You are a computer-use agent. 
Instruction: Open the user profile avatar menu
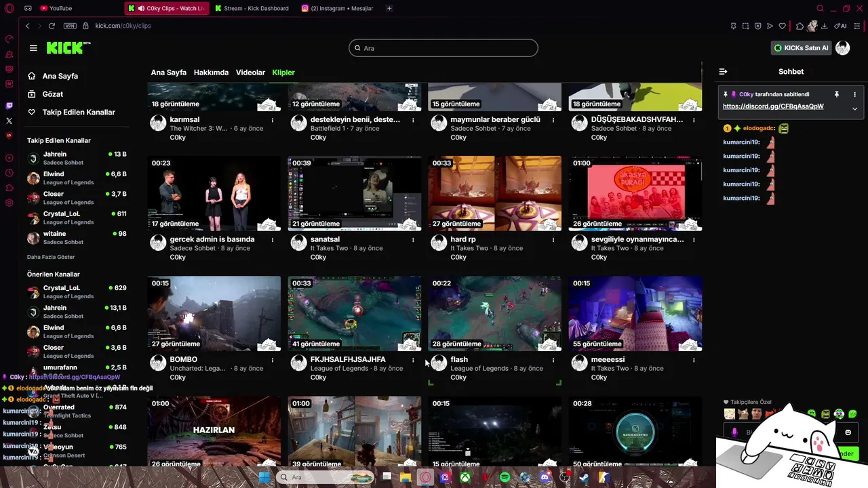point(843,48)
